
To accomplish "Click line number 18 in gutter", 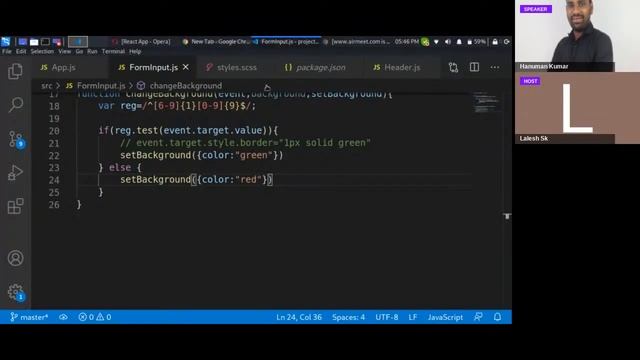I will (x=54, y=106).
